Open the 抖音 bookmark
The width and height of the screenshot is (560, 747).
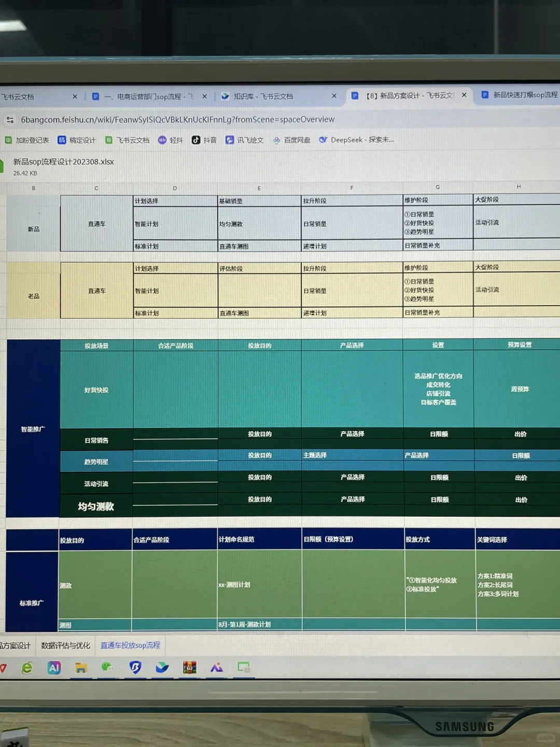coord(204,140)
